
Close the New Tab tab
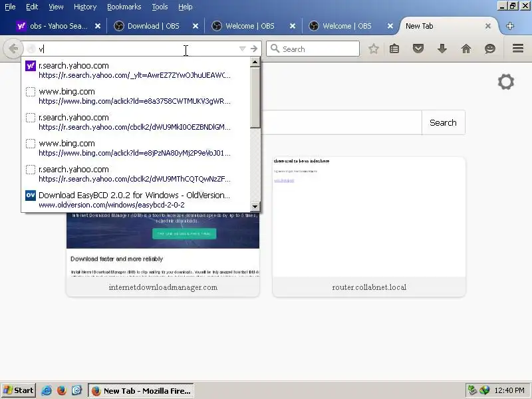488,26
